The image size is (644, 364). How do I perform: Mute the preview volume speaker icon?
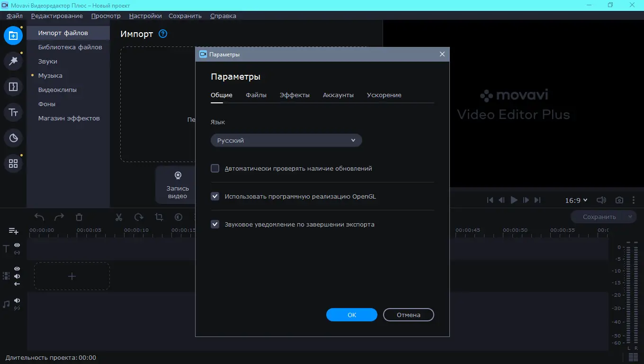coord(601,200)
